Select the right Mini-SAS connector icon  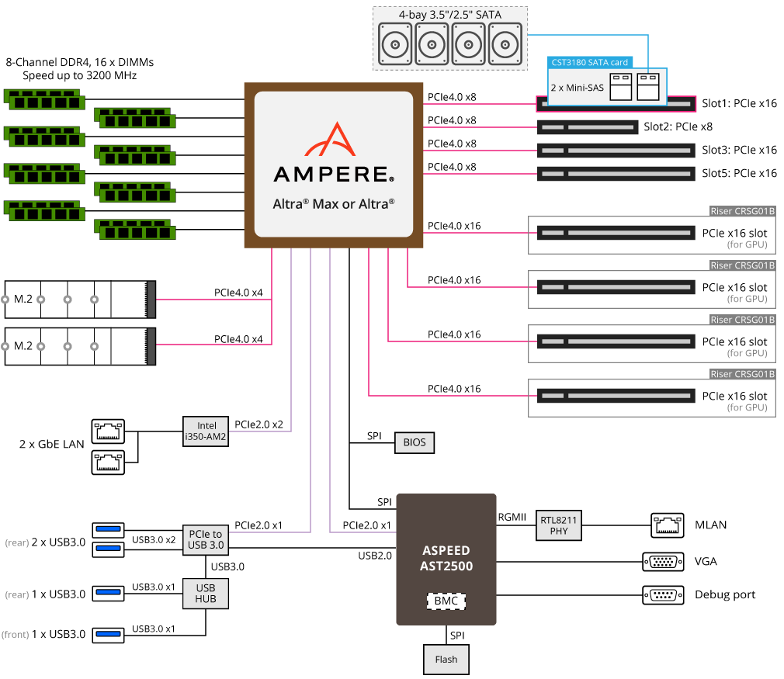coord(648,87)
